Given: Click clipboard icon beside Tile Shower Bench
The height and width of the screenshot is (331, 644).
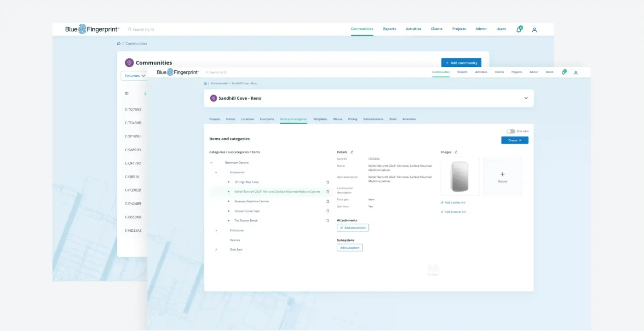Looking at the screenshot, I should [x=328, y=221].
